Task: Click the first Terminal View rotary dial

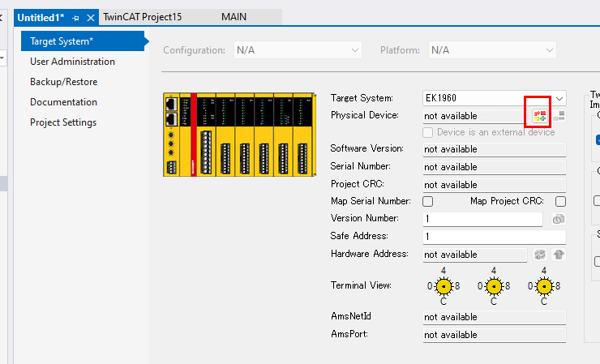Action: pyautogui.click(x=444, y=286)
